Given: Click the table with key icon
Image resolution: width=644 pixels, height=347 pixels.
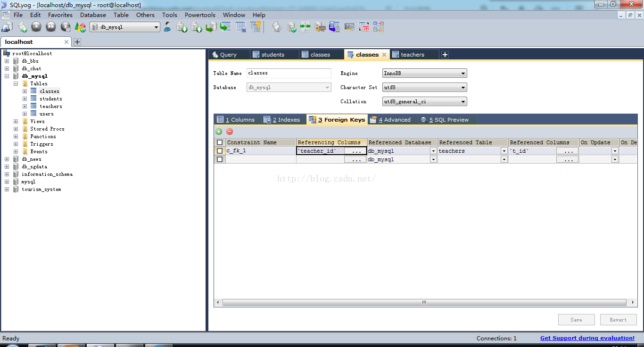Looking at the screenshot, I should (x=256, y=27).
